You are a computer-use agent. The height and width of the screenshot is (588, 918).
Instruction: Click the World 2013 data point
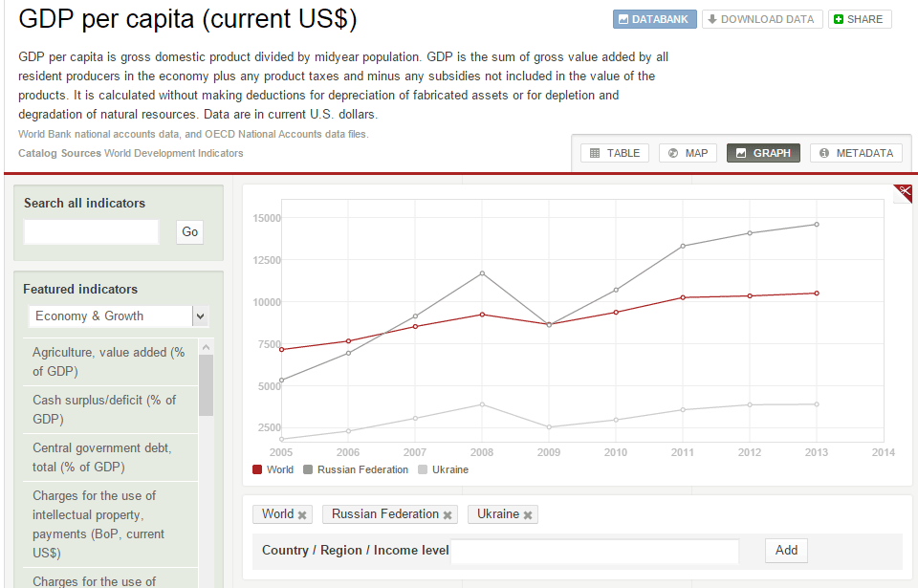[x=817, y=294]
